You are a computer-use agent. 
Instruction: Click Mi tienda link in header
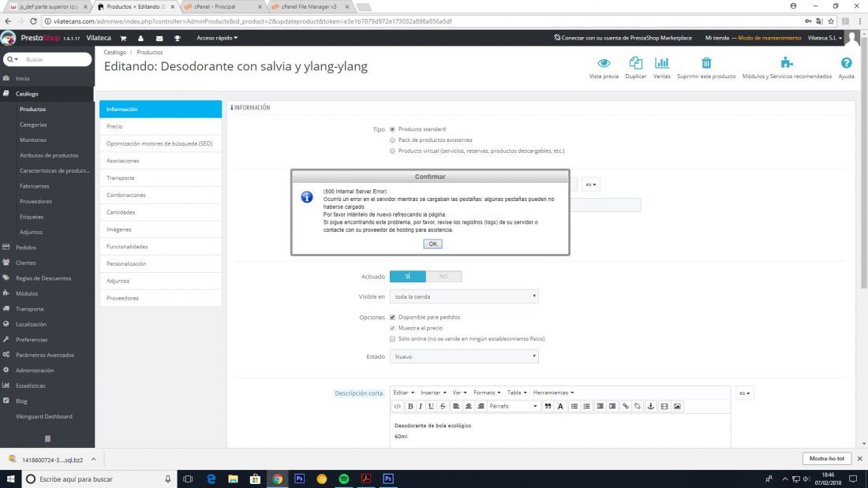coord(716,38)
